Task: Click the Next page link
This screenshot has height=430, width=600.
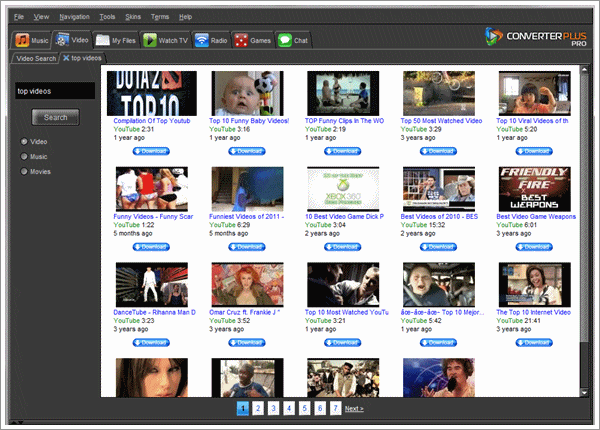Action: (x=354, y=409)
